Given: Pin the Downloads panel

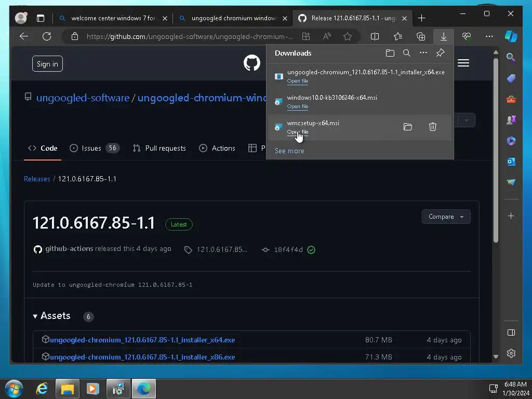Looking at the screenshot, I should tap(440, 53).
